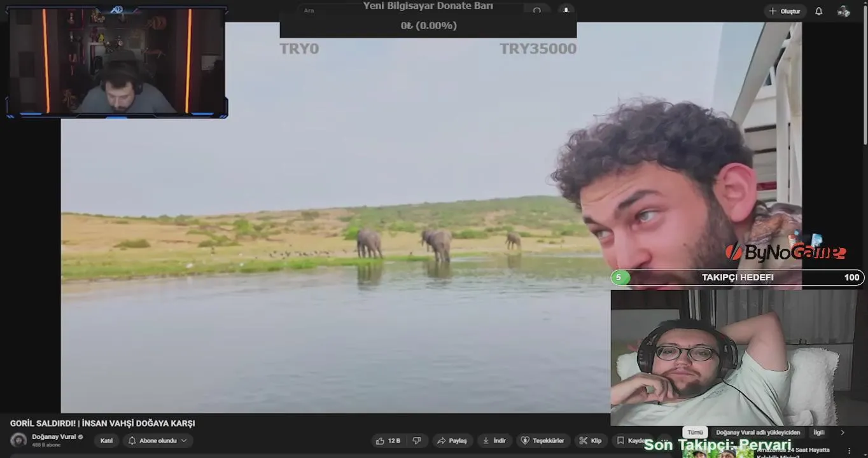Open Doğanay Vural channel name link
This screenshot has height=458, width=868.
point(54,437)
